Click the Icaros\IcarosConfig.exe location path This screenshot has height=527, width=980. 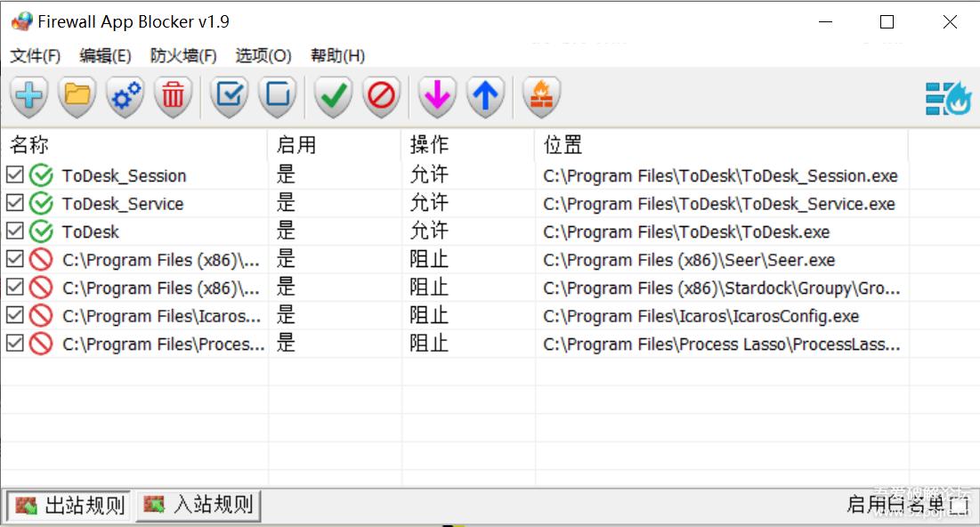[x=701, y=316]
